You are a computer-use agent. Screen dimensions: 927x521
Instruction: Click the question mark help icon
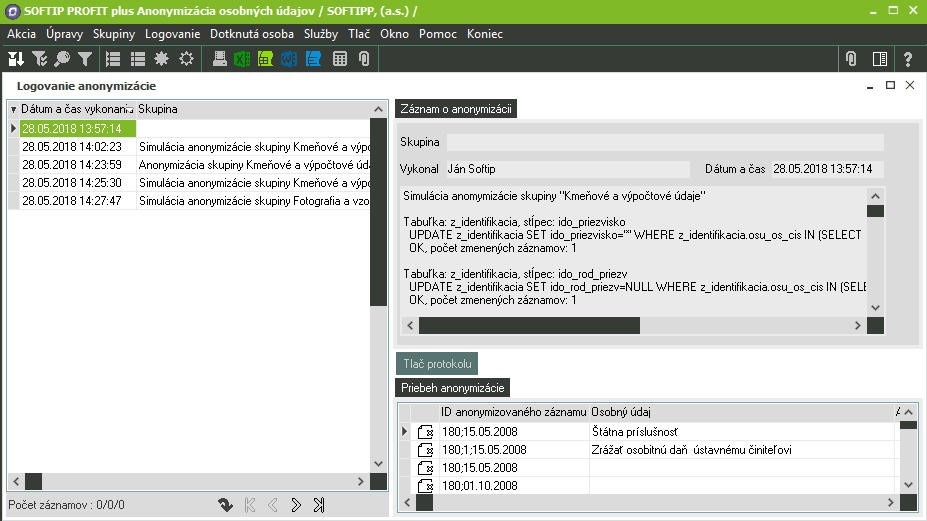[907, 59]
